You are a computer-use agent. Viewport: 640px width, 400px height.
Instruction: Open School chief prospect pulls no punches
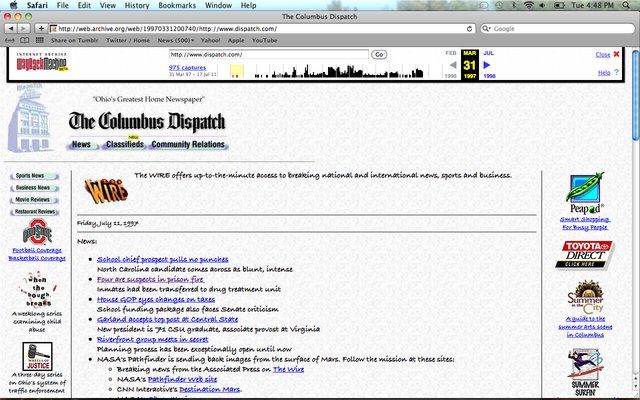[x=162, y=259]
